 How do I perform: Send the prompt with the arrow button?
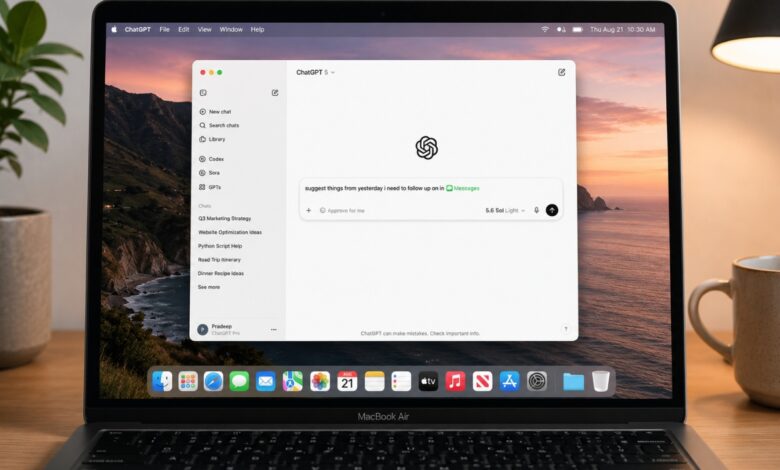click(x=552, y=210)
